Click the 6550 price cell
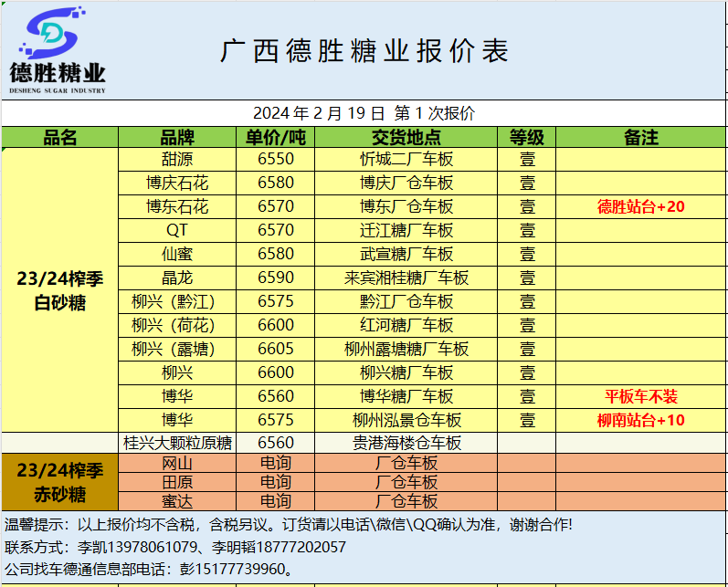The image size is (728, 587). 275,159
